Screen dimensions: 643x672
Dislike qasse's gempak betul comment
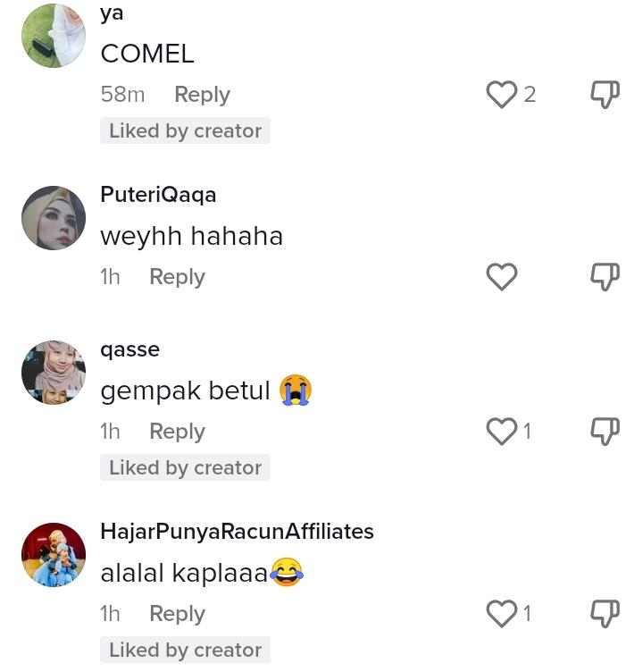(605, 432)
